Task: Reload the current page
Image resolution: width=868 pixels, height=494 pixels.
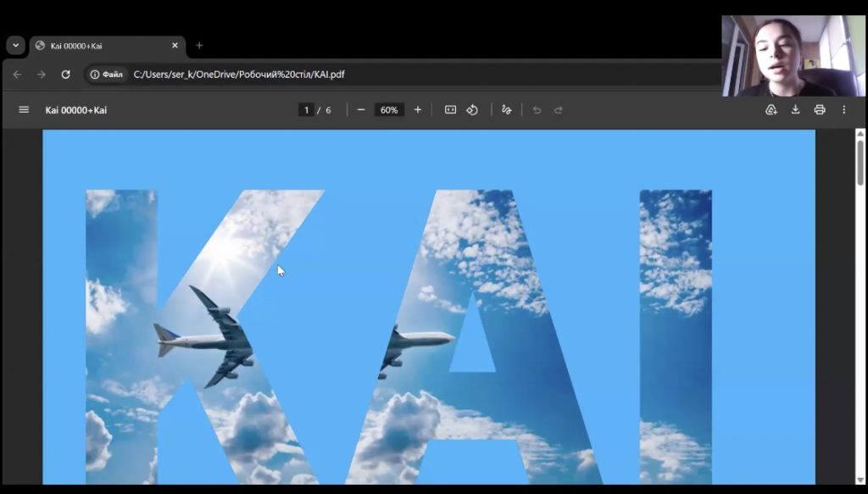Action: (x=65, y=75)
